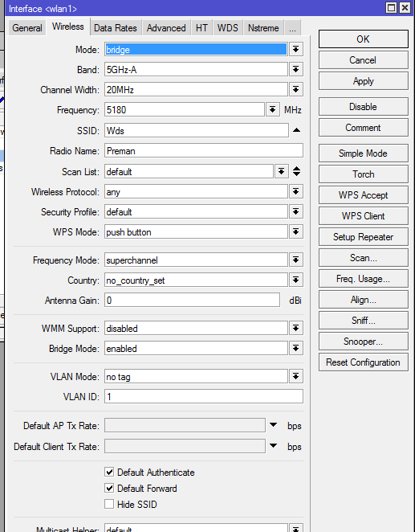Screen dimensions: 415x532
Task: Open the Multicast Helper dropdown
Action: click(x=295, y=528)
